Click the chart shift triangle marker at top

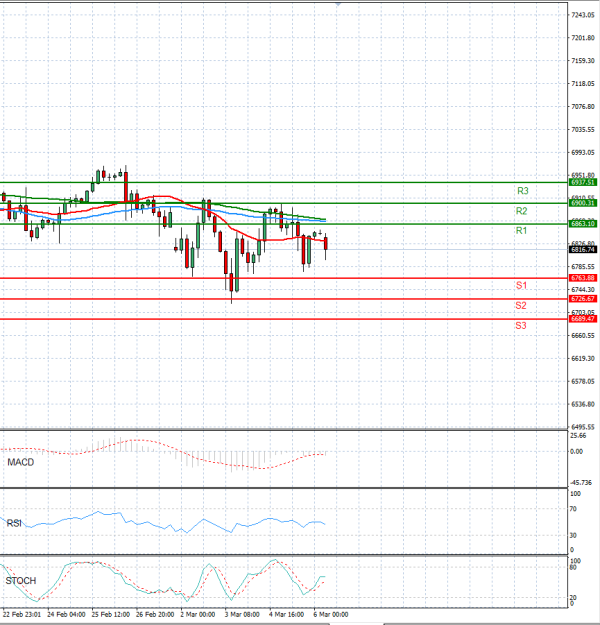338,5
